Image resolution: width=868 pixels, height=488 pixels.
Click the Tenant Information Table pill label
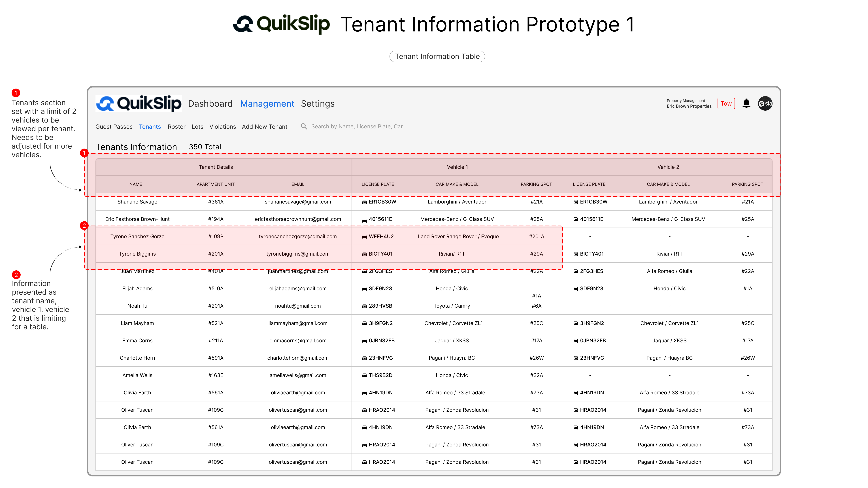tap(437, 57)
